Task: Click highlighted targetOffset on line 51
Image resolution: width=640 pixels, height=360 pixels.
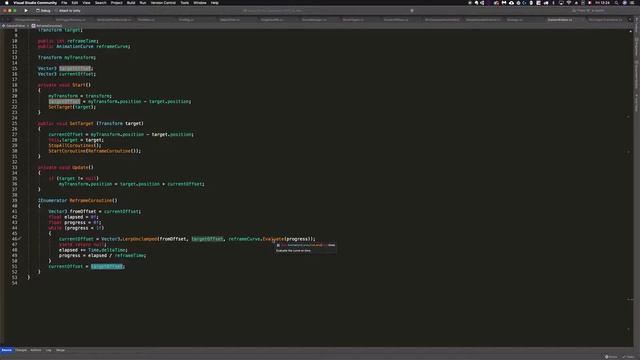Action: tap(107, 267)
